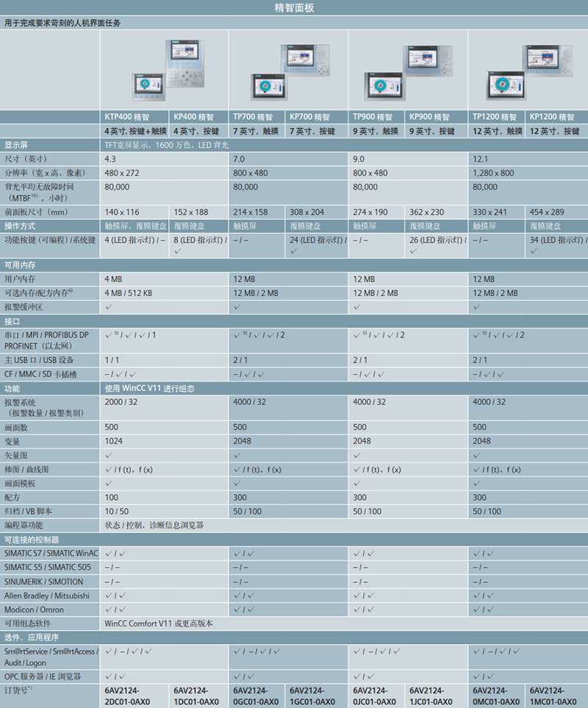Image resolution: width=588 pixels, height=708 pixels.
Task: Click the 画面模板 checkmark in the TP1200 column
Action: pyautogui.click(x=477, y=483)
